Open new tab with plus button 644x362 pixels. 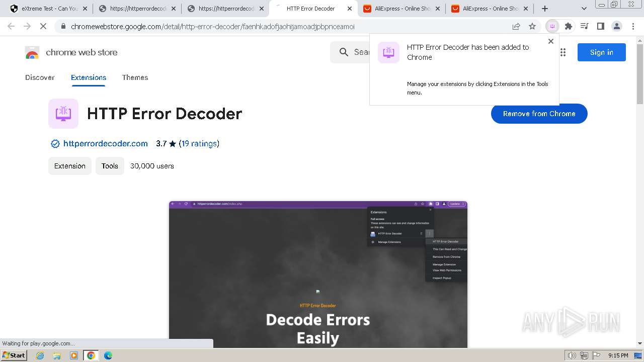(545, 9)
